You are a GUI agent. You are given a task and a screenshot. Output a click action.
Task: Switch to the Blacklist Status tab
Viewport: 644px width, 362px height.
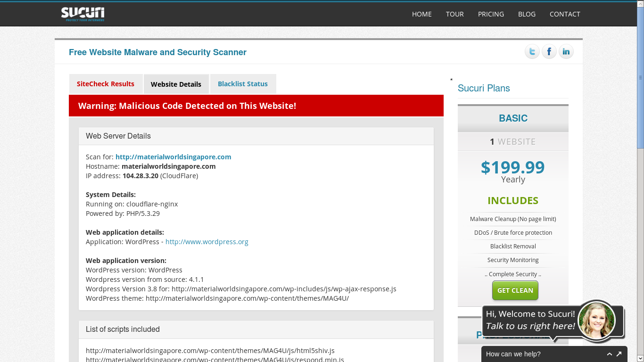point(243,84)
